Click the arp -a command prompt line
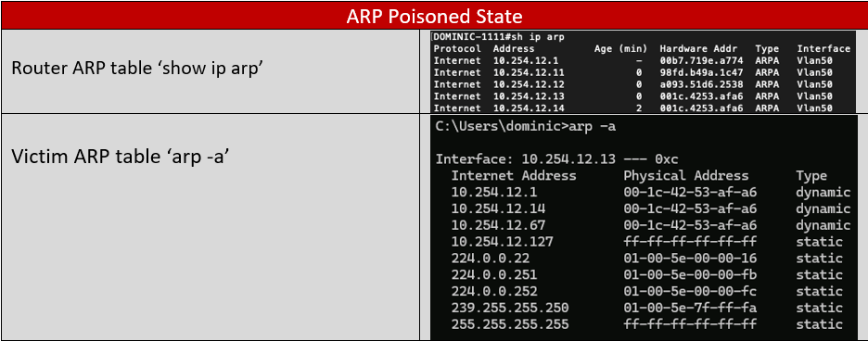Screen dimensions: 868x341 525,127
